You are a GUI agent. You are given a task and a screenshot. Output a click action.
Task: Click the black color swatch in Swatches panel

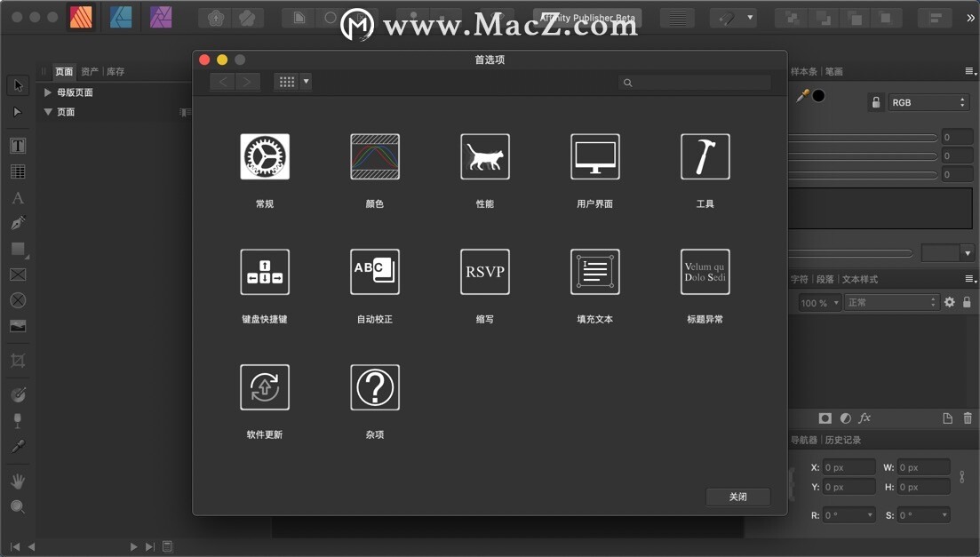[818, 96]
